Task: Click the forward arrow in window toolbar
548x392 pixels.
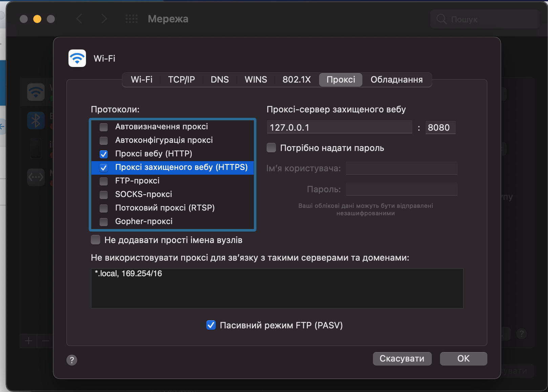Action: click(x=104, y=19)
